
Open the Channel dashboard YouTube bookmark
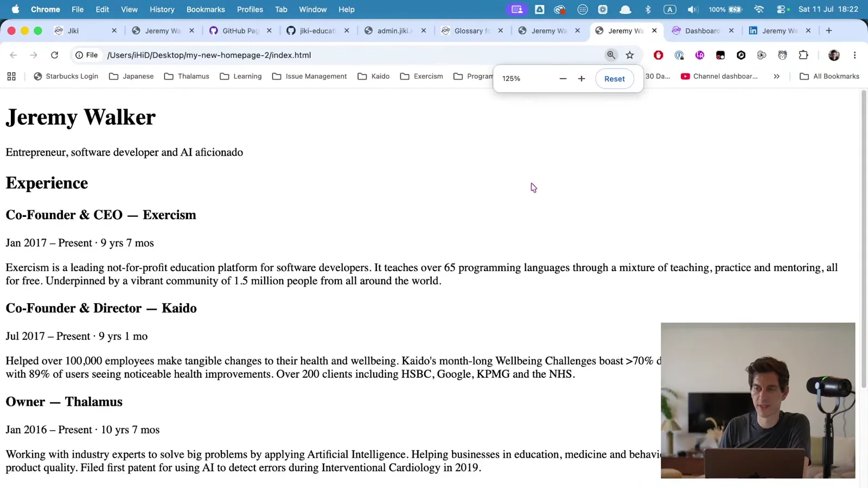[x=719, y=76]
